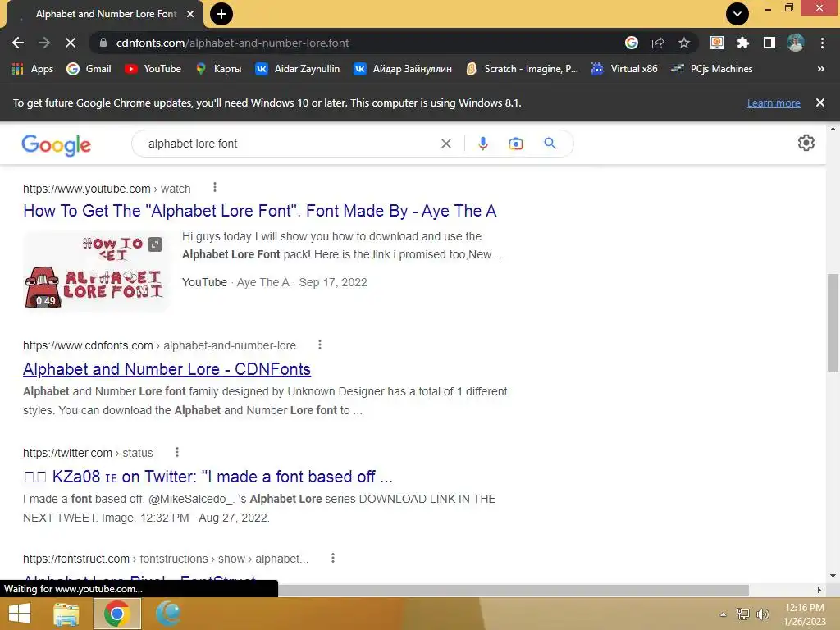Clear the search query with X
Screen dimensions: 840x630
tap(445, 144)
